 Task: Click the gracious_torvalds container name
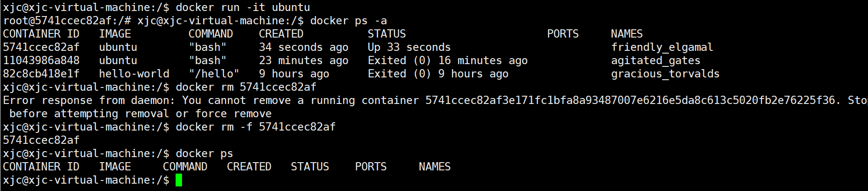(665, 74)
